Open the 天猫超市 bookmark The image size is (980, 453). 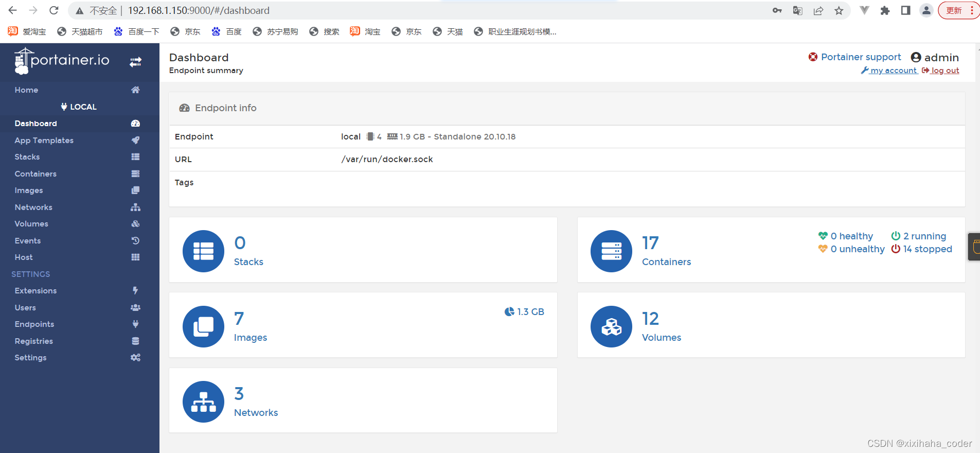pos(80,32)
